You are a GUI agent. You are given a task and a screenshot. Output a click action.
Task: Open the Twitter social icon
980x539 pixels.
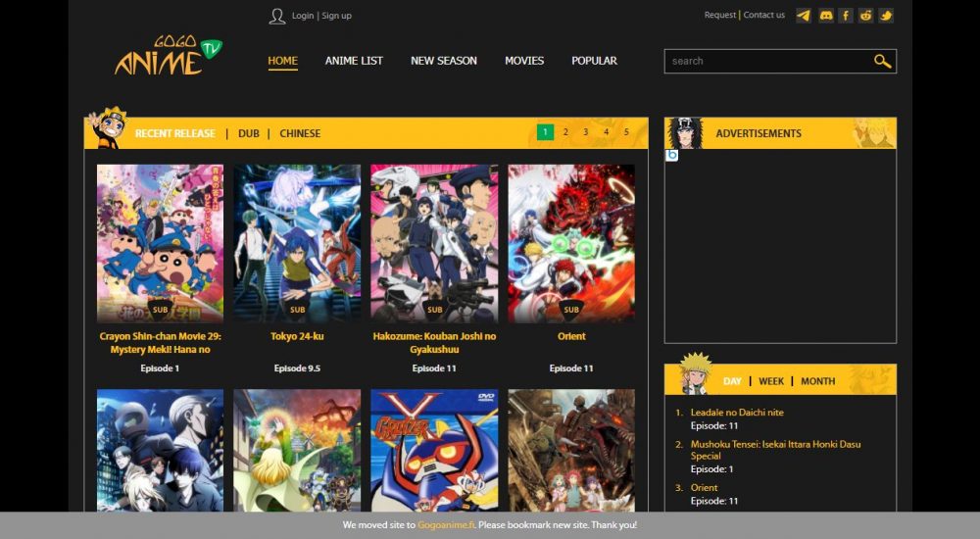886,15
